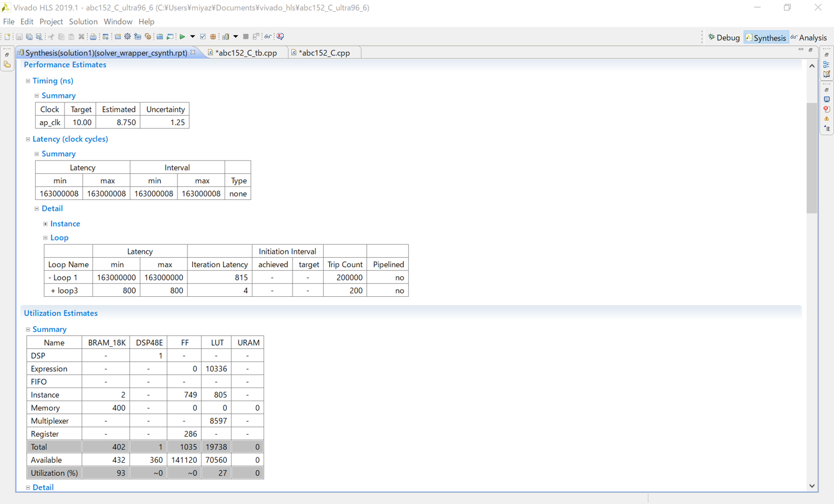Click the Trip Count value 200000
834x504 pixels.
[350, 278]
